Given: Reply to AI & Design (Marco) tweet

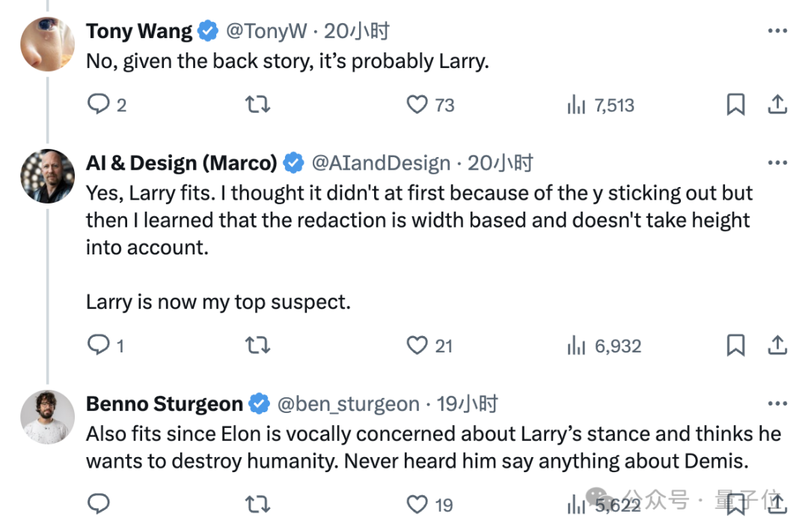Looking at the screenshot, I should point(99,345).
